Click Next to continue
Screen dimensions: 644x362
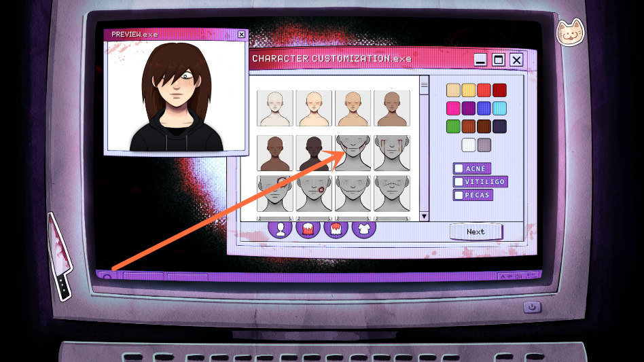[x=476, y=232]
